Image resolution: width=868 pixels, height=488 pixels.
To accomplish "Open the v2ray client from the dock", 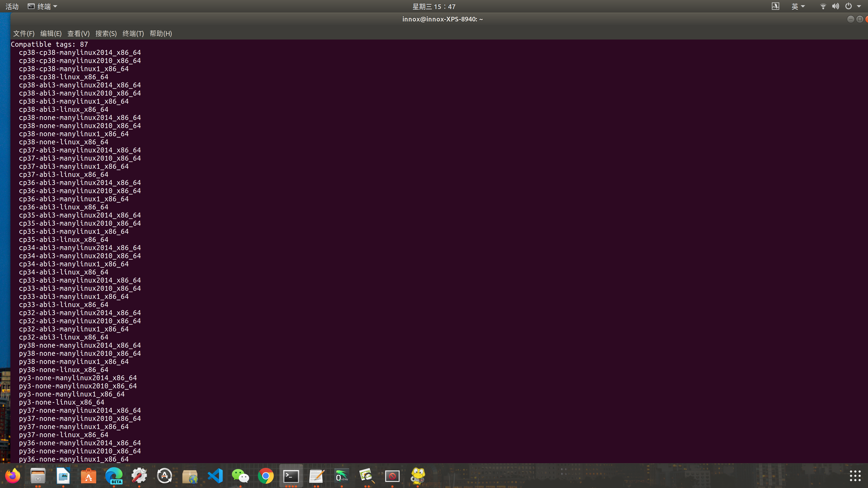I will point(341,476).
